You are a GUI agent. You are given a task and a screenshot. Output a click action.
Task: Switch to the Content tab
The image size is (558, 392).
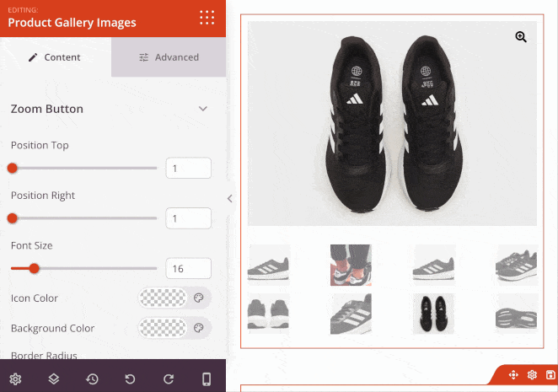(56, 57)
